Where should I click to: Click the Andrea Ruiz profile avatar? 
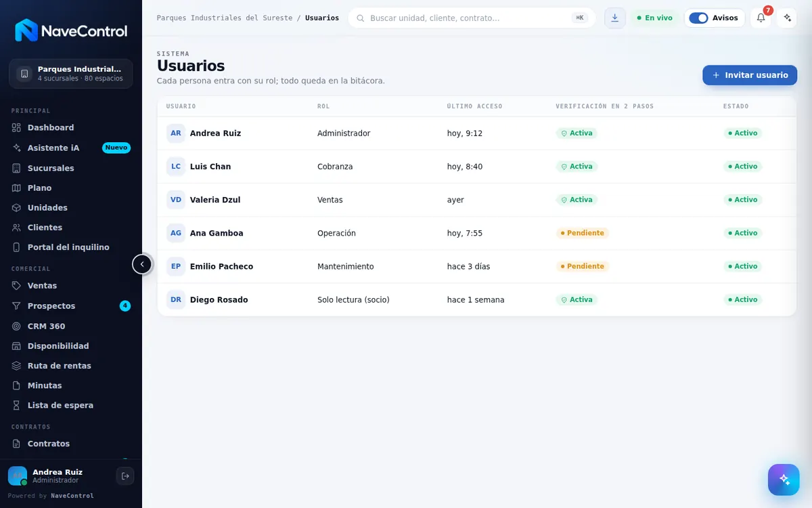18,476
